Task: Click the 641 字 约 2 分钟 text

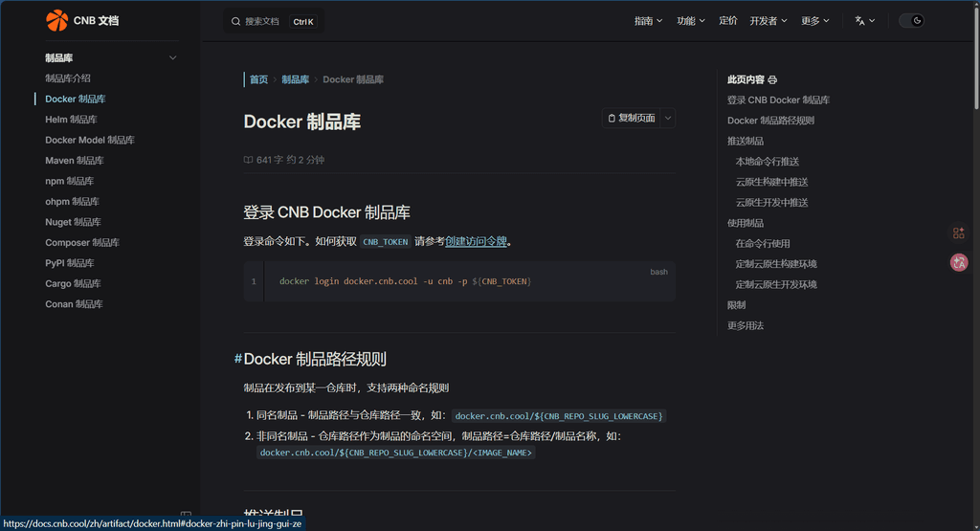Action: click(x=290, y=160)
